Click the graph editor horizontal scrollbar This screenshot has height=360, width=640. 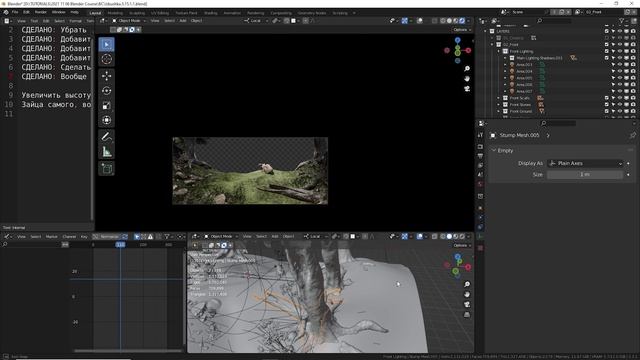click(127, 351)
